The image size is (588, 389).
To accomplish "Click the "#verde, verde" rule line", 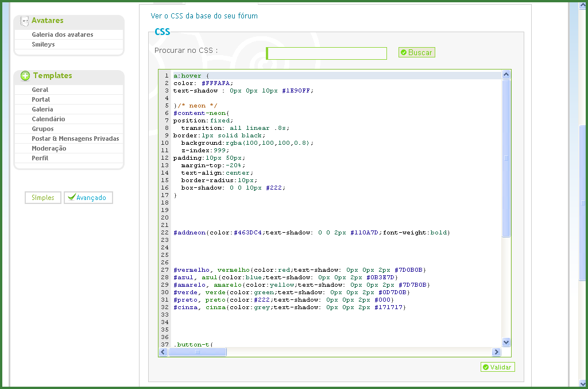I will 291,292.
